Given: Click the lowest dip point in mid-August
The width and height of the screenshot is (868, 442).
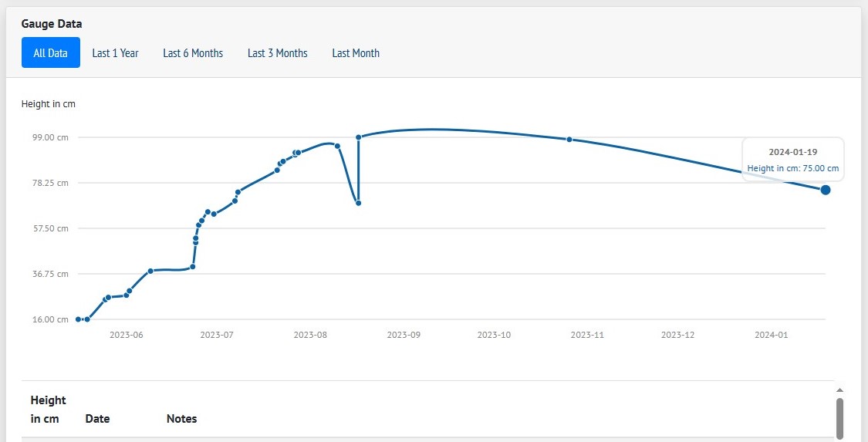Looking at the screenshot, I should click(359, 203).
